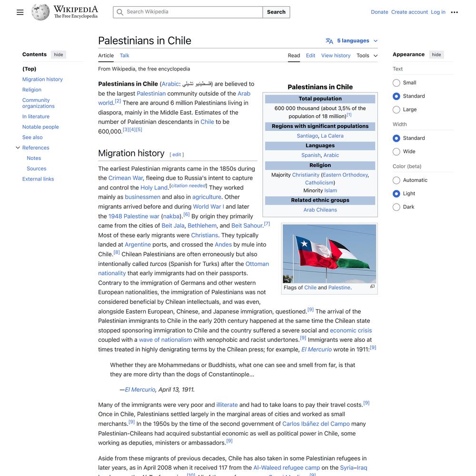Open the illiterate link
Viewport: 476px width, 476px height.
point(227,405)
